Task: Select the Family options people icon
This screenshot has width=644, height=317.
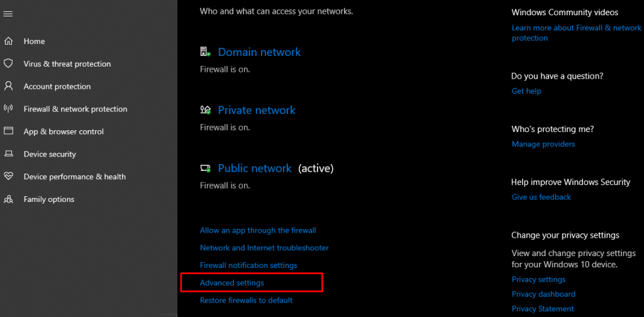Action: point(8,199)
